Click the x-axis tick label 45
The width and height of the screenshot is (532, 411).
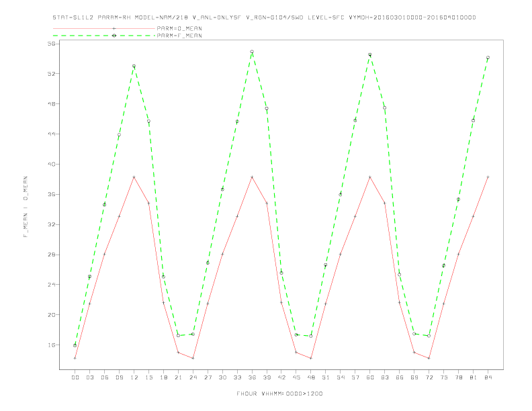click(x=296, y=377)
